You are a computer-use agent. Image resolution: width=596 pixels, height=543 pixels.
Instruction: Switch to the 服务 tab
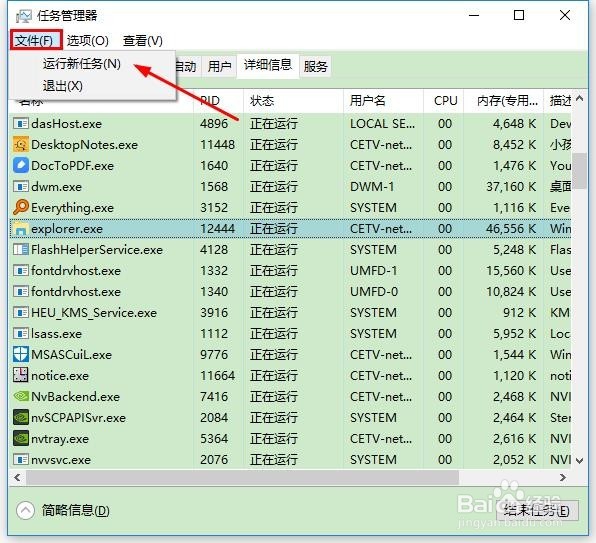click(315, 66)
